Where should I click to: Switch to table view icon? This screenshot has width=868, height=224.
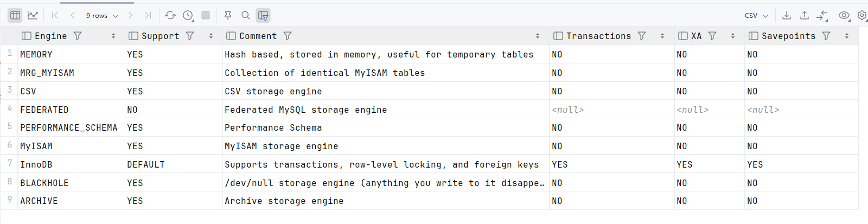(15, 15)
